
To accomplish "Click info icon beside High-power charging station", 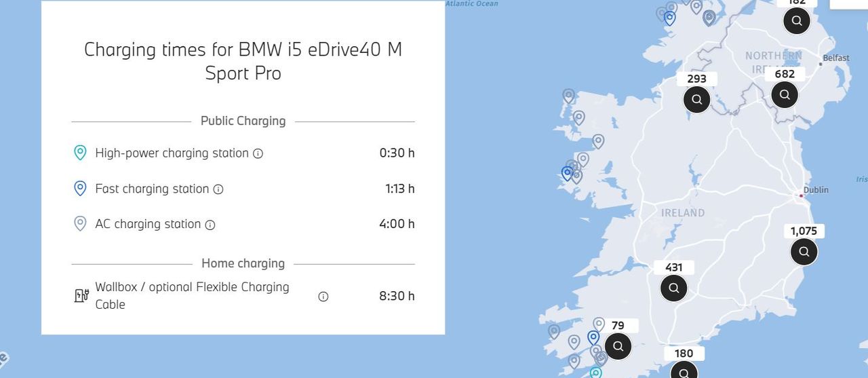I will (258, 153).
